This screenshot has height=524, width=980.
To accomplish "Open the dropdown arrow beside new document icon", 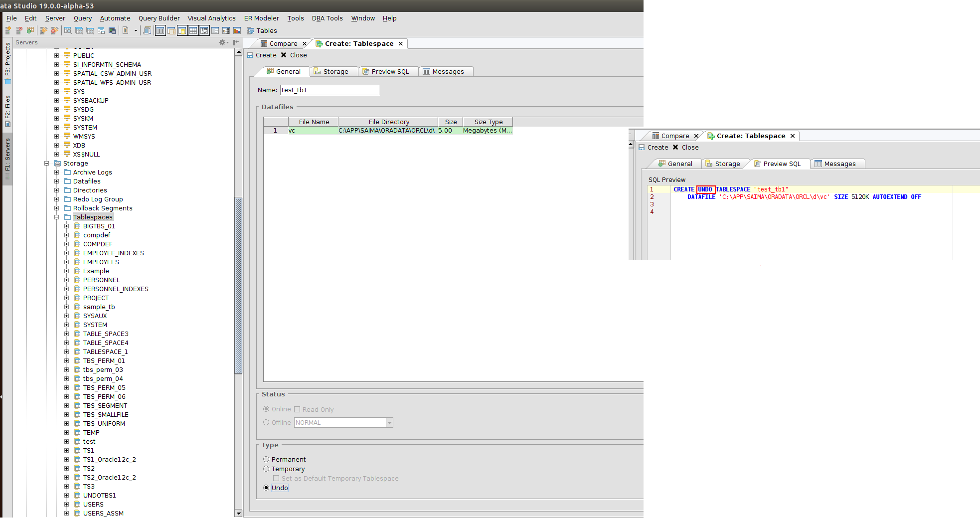I will (x=136, y=30).
